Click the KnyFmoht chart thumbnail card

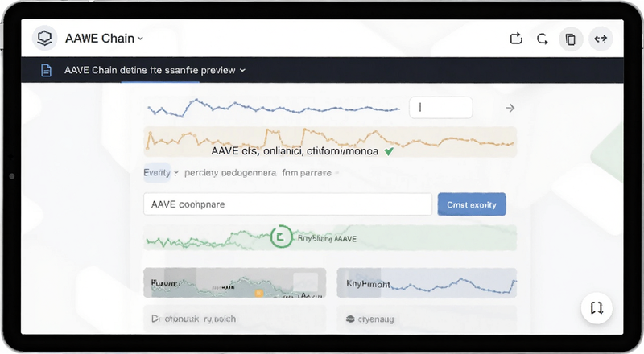click(x=427, y=282)
